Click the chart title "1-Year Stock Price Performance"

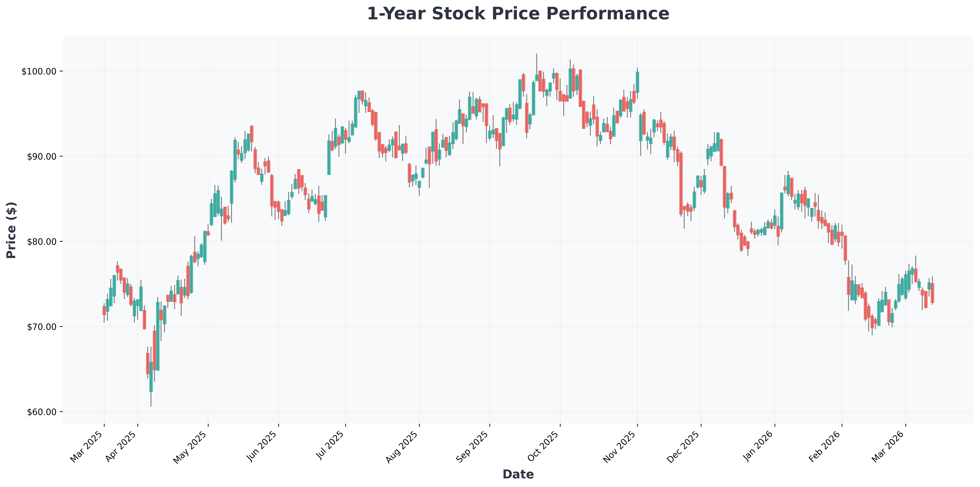518,14
